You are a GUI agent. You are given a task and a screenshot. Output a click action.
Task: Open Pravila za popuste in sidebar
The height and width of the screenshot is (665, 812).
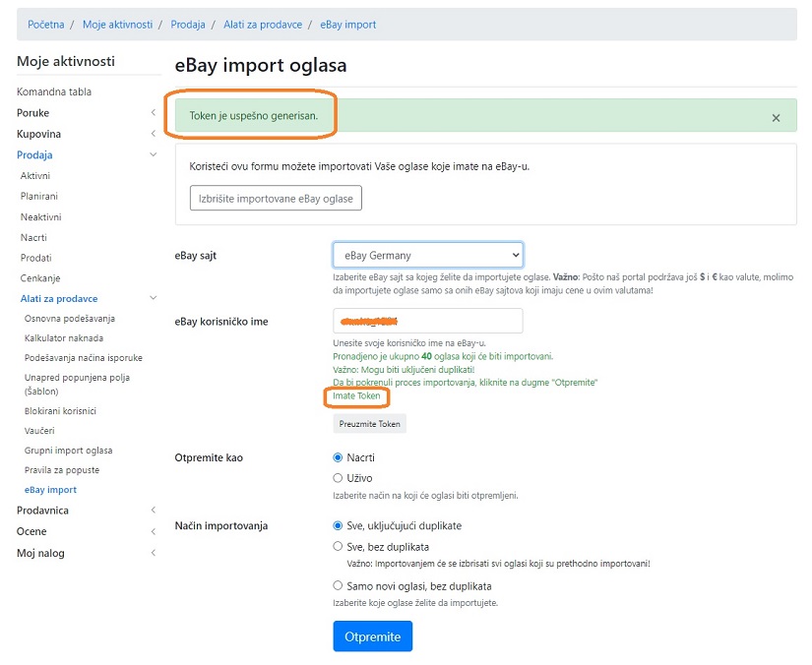click(x=62, y=470)
